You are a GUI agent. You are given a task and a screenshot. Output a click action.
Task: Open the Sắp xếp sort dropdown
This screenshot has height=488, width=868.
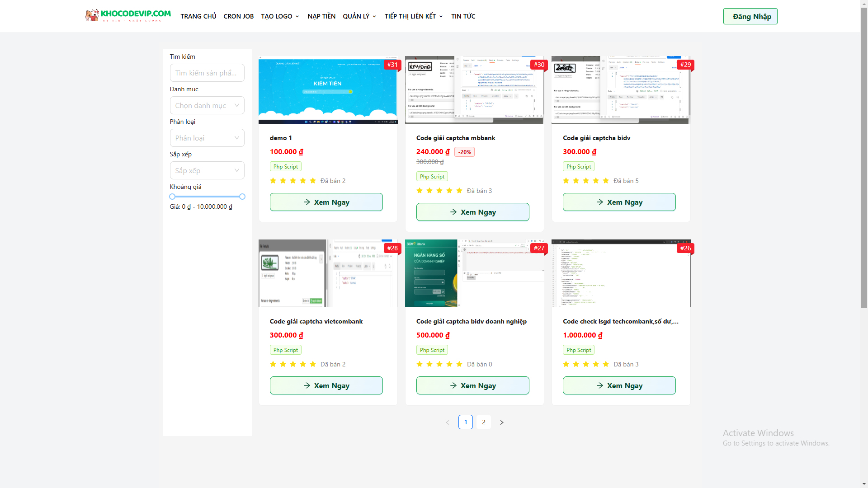207,170
